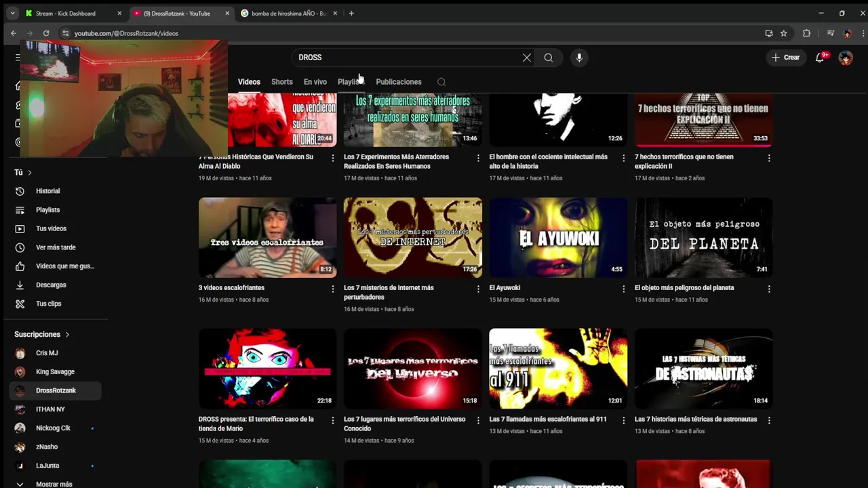Switch to the En vivo tab

pyautogui.click(x=315, y=82)
